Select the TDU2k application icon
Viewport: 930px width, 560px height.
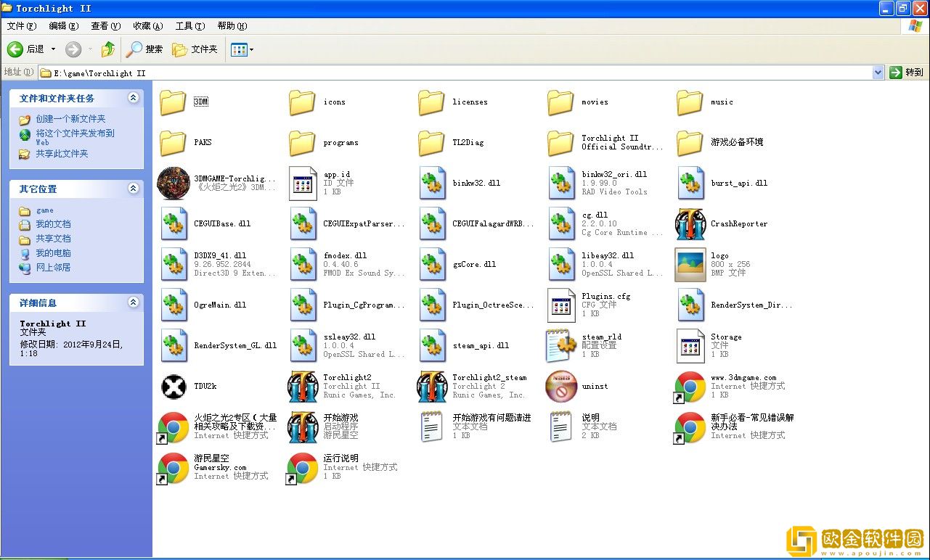point(173,387)
